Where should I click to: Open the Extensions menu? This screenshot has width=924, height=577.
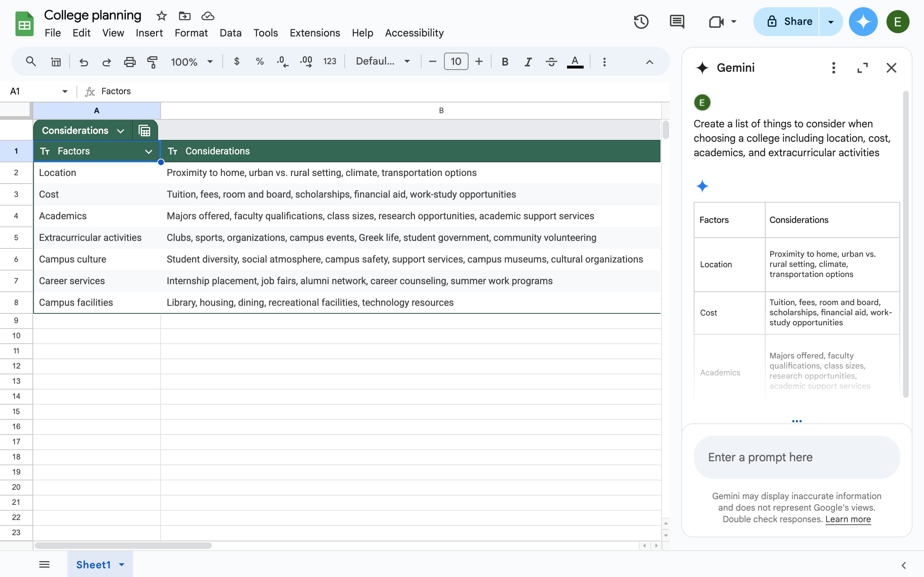click(314, 33)
